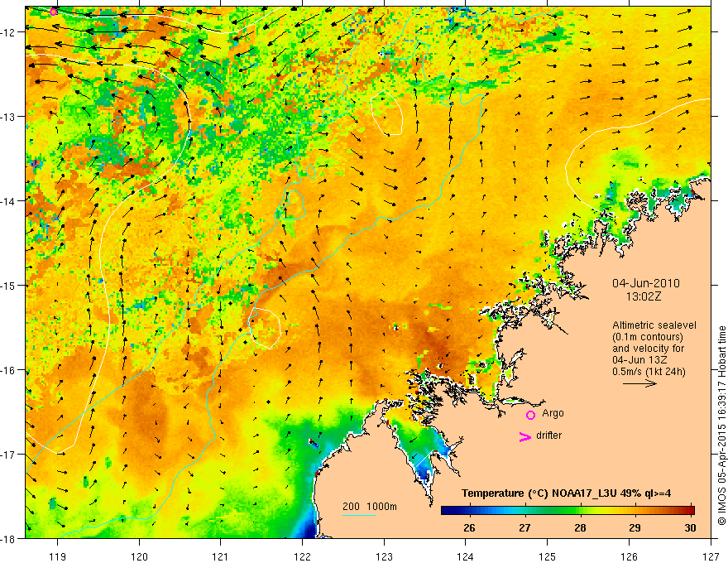The image size is (728, 563).
Task: Click the 0.5m/s velocity scale arrow
Action: click(639, 383)
